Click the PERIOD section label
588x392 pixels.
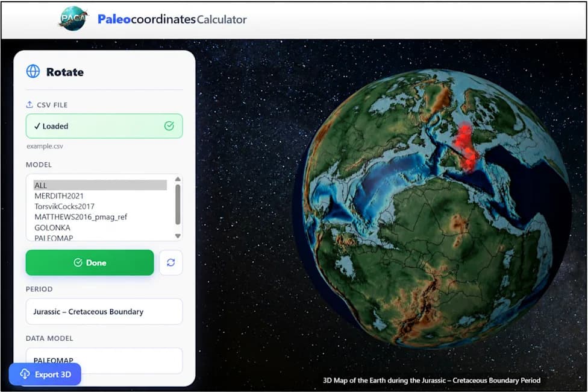[x=39, y=289]
